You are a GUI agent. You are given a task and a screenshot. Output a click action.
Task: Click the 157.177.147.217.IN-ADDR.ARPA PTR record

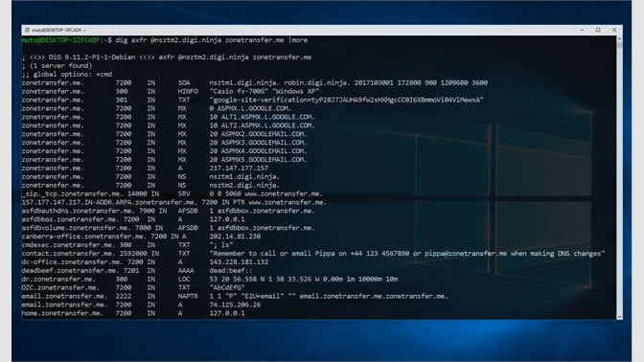point(174,202)
